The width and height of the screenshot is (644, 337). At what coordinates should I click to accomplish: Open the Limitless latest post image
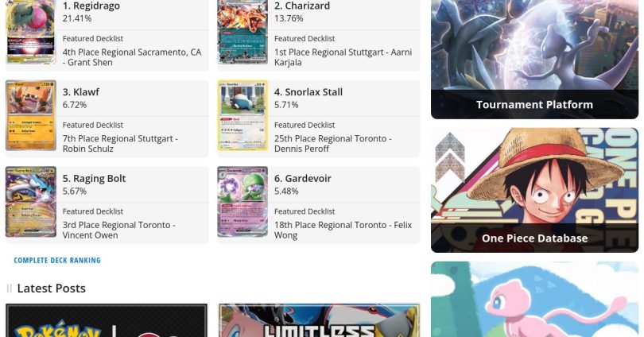click(x=319, y=320)
